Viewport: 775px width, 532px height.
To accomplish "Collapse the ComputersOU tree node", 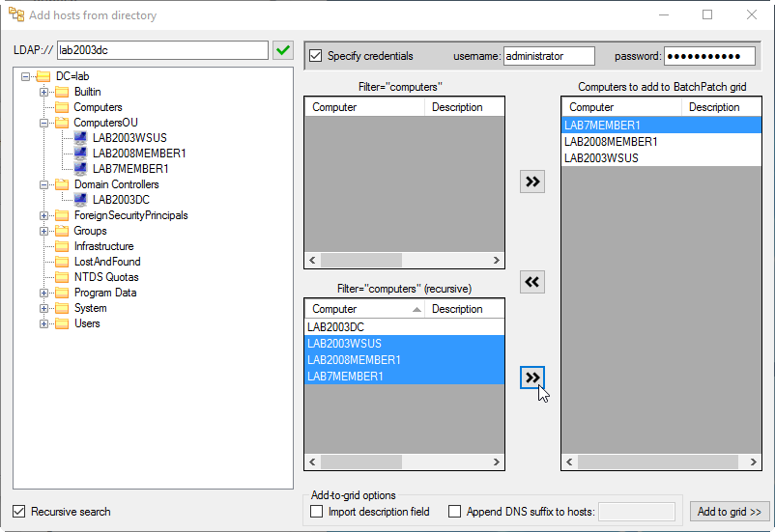I will [x=44, y=123].
